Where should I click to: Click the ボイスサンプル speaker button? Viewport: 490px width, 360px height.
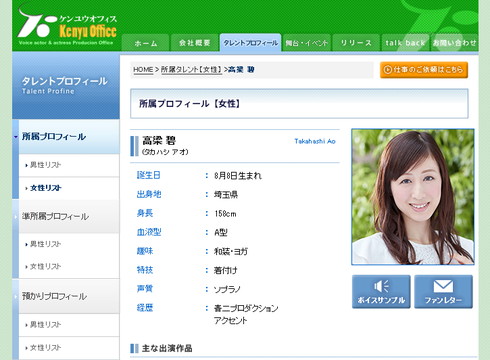point(381,292)
